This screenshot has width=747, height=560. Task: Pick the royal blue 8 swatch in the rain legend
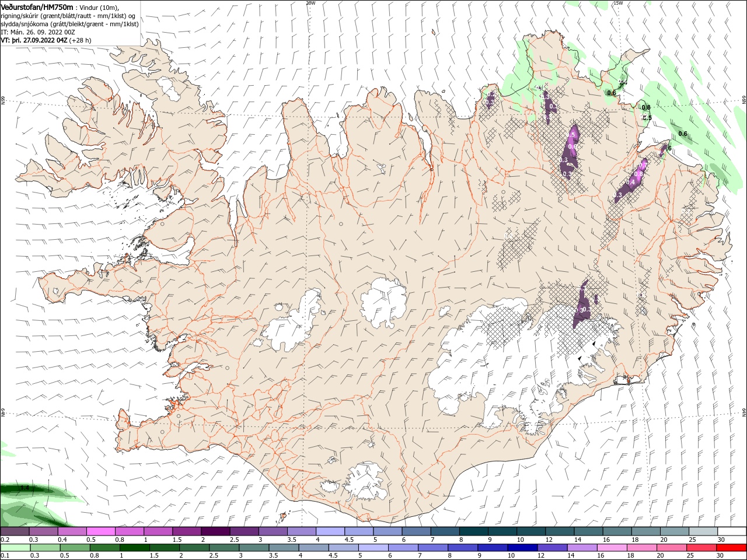(x=462, y=548)
